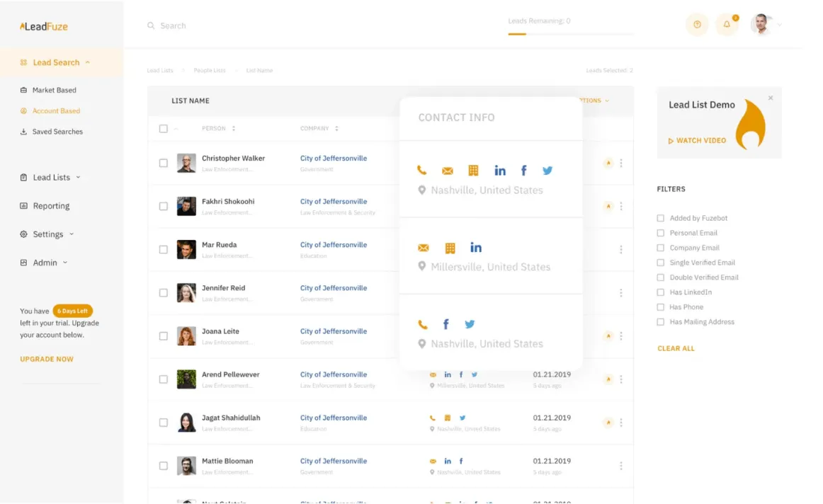823x504 pixels.
Task: Click the email icon in the first contact card
Action: (447, 171)
